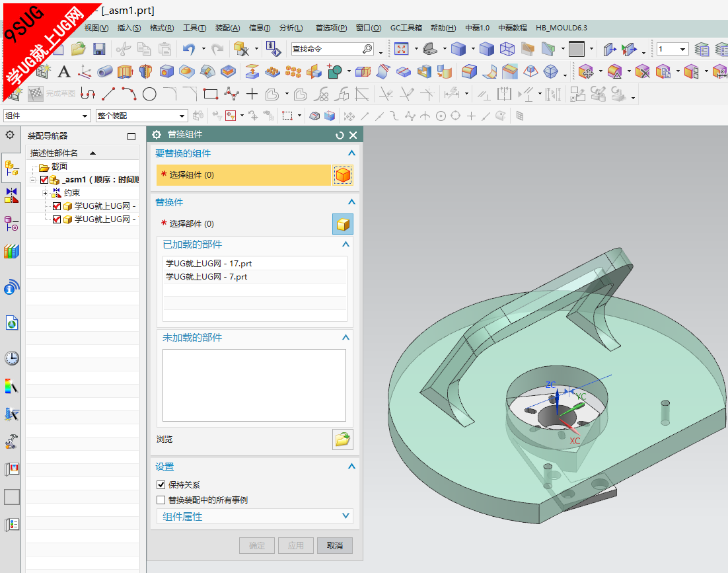Click the Open file folder icon
The height and width of the screenshot is (573, 728).
tap(78, 49)
